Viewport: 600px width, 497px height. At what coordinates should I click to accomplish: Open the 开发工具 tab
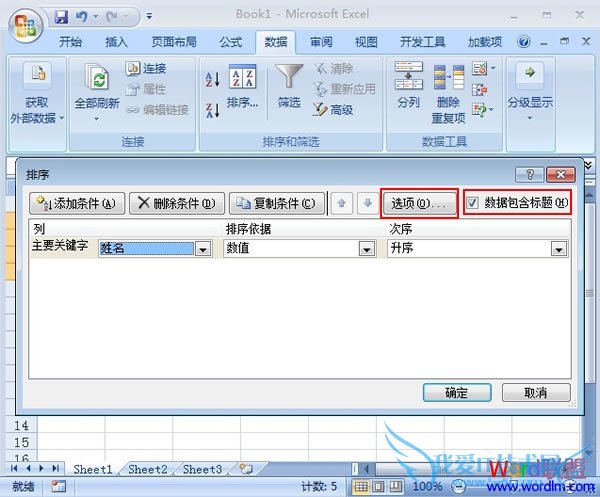click(x=423, y=42)
